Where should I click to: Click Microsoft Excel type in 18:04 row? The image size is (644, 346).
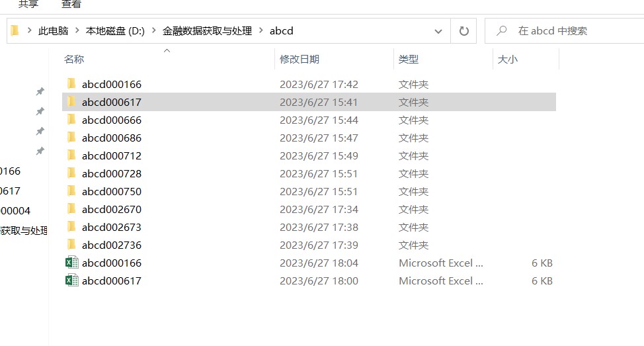[x=441, y=263]
